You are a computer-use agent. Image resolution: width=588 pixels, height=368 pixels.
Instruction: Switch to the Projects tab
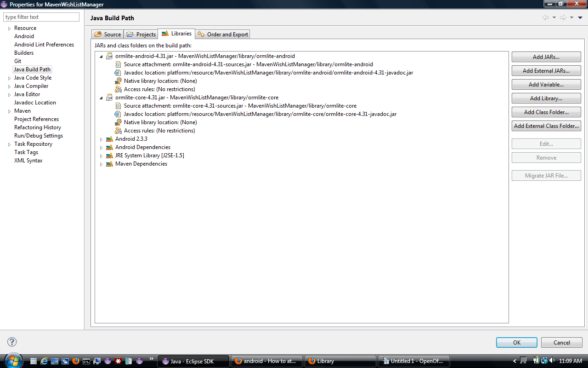[141, 34]
